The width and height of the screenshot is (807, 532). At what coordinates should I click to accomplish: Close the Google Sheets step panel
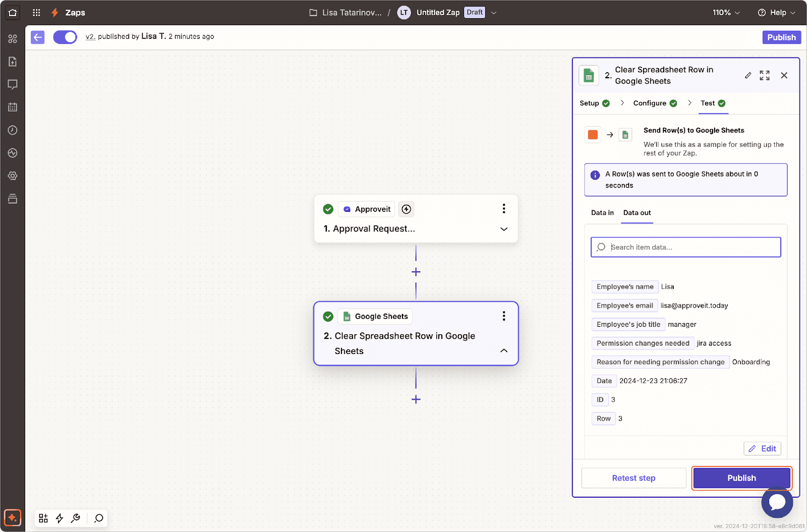pyautogui.click(x=784, y=76)
